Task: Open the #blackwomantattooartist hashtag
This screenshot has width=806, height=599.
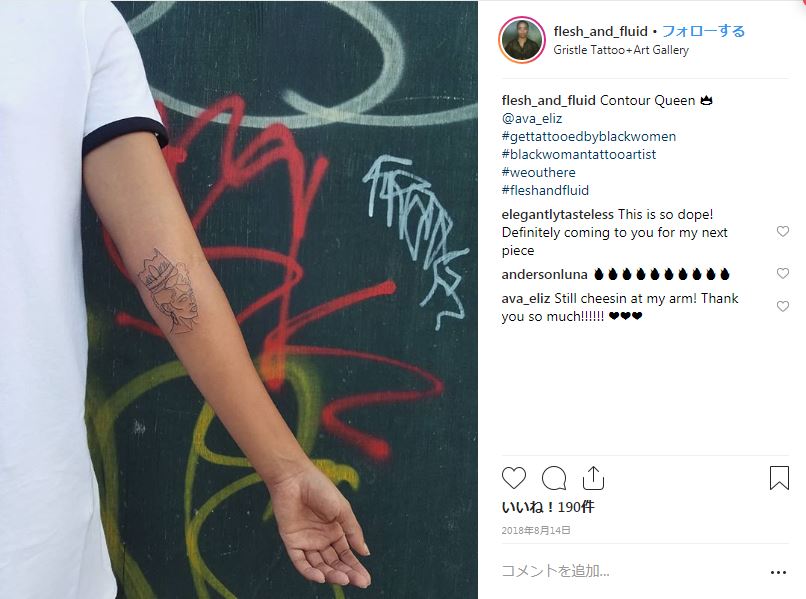Action: click(579, 154)
